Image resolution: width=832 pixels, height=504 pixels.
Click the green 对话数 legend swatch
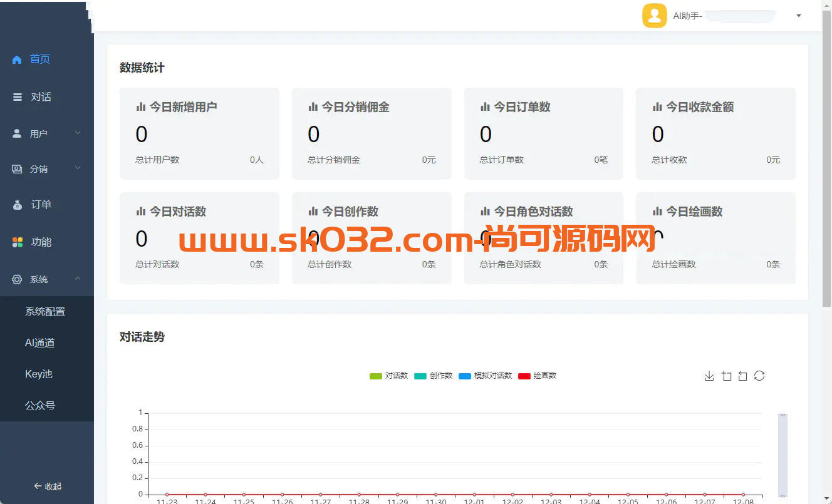[375, 376]
